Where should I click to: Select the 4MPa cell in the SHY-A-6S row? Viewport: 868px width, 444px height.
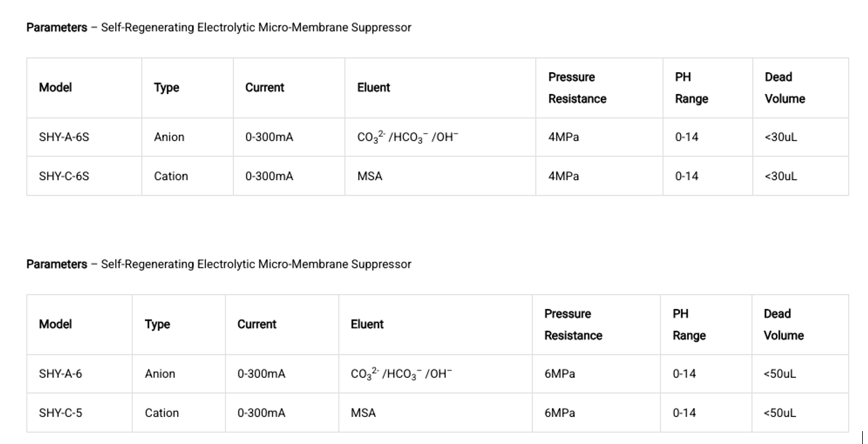pos(563,137)
